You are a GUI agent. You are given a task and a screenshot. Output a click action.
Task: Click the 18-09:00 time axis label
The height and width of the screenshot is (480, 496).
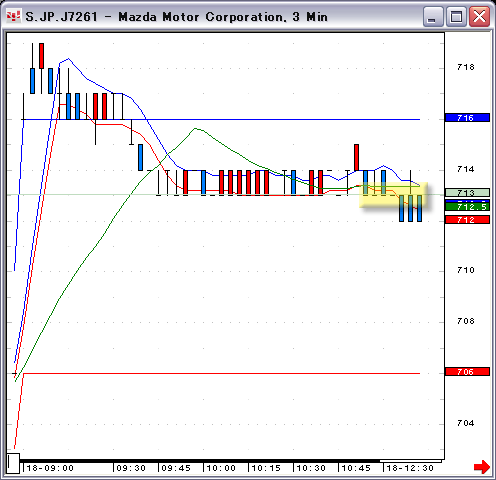point(50,468)
